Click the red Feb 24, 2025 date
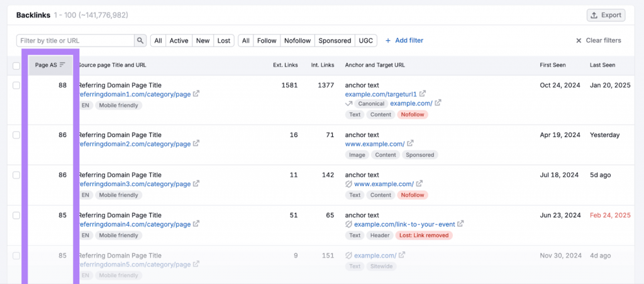Image resolution: width=644 pixels, height=284 pixels. 610,215
